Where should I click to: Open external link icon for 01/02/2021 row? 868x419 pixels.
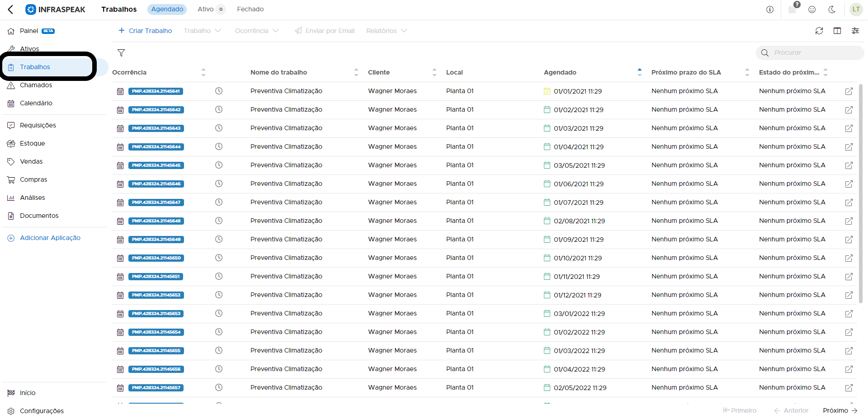point(849,110)
